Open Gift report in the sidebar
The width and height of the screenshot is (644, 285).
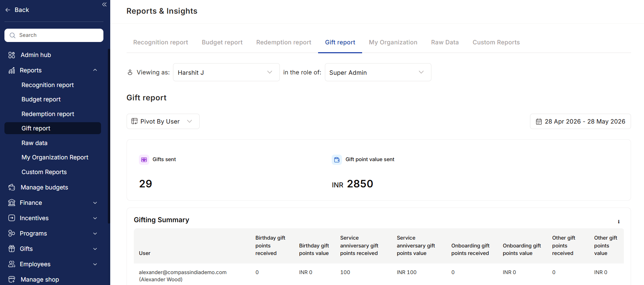[x=53, y=128]
